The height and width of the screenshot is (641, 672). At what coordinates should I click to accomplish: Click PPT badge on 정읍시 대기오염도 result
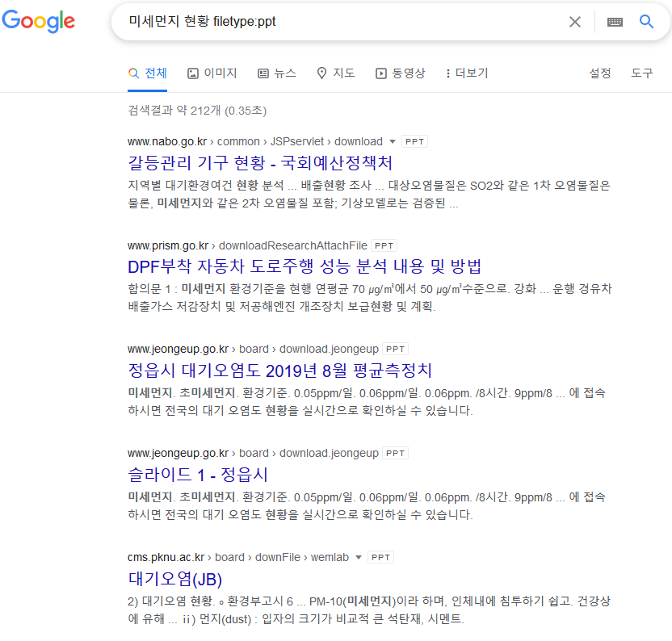[x=395, y=350]
